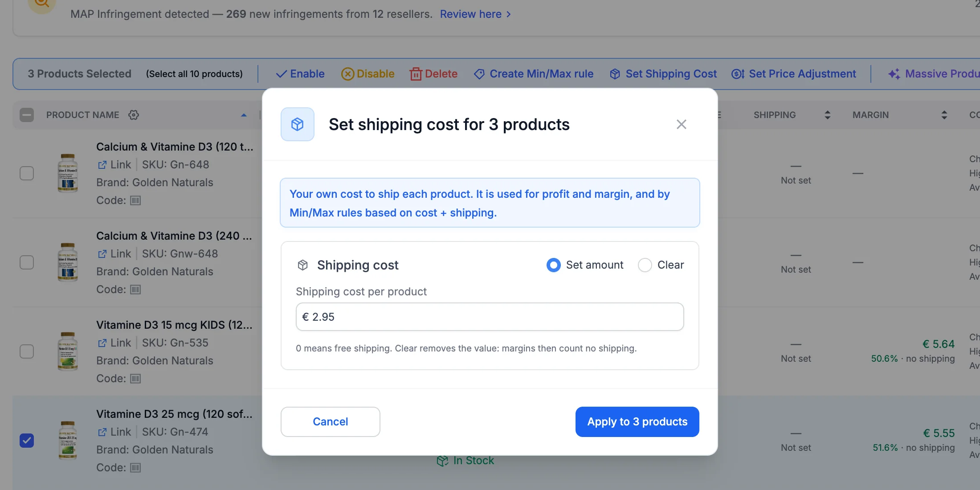
Task: Click the tag icon on Create Min/Max rule
Action: [x=479, y=74]
